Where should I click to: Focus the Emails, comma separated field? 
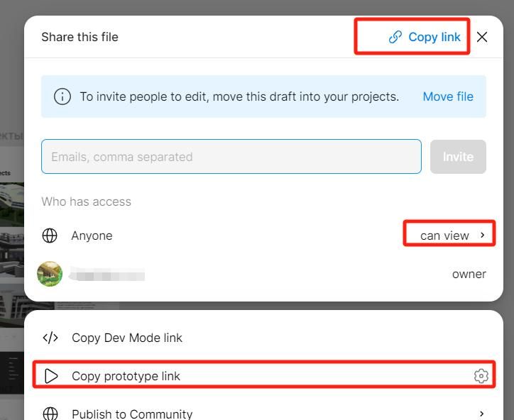coord(231,157)
